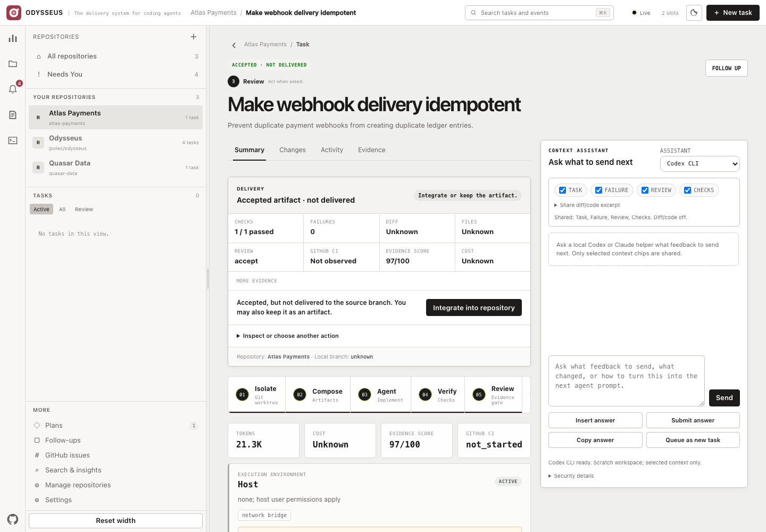Click the exclamation icon beside Needs You
Screen dimensions: 766x532
point(39,74)
